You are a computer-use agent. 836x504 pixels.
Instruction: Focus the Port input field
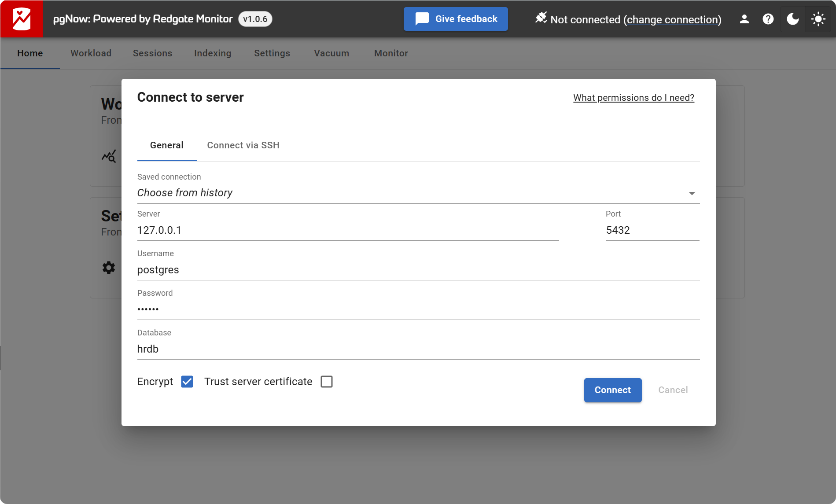(x=652, y=230)
